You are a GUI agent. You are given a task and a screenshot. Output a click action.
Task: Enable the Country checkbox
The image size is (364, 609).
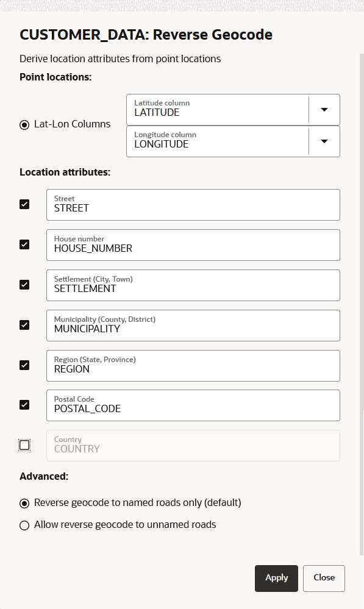(x=24, y=445)
